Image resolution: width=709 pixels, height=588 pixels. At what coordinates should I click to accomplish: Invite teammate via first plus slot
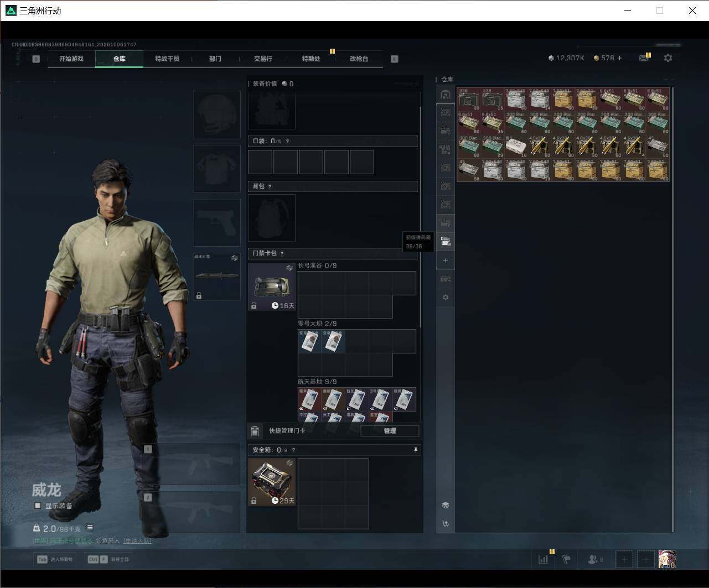(624, 559)
